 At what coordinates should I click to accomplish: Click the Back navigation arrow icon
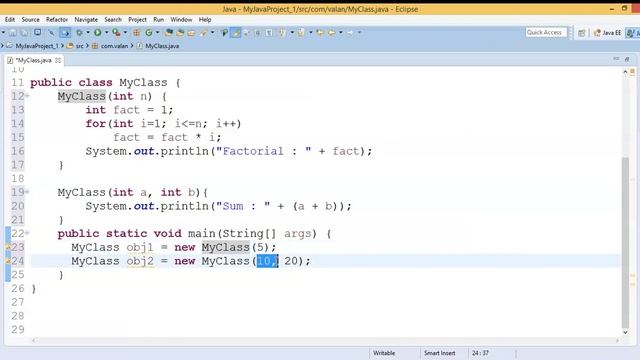pyautogui.click(x=331, y=32)
